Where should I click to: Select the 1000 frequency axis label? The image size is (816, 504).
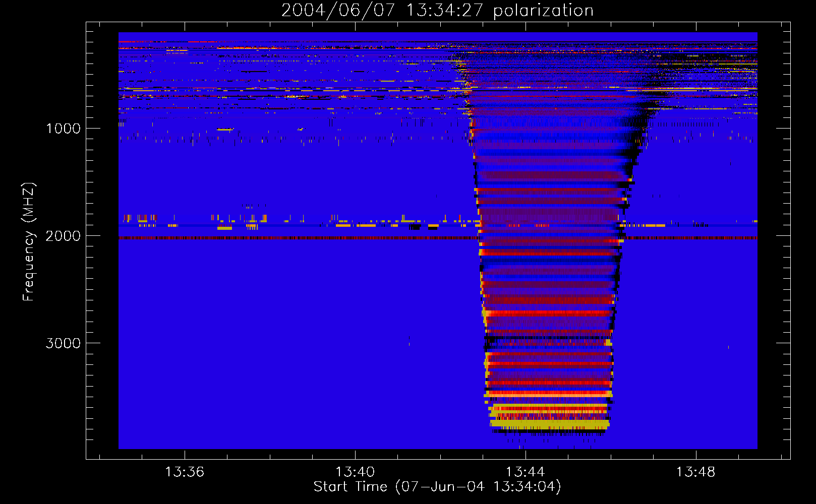63,129
